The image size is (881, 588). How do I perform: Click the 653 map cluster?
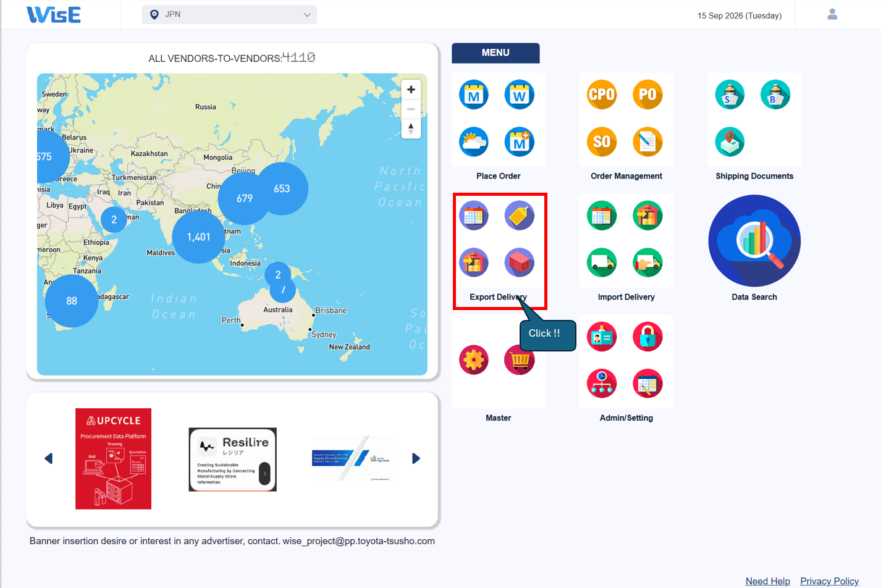(282, 188)
